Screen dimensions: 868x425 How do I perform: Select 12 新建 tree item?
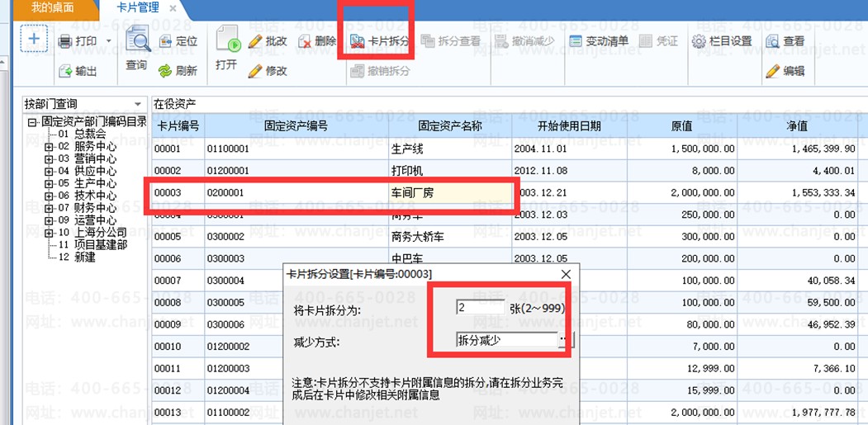[76, 257]
